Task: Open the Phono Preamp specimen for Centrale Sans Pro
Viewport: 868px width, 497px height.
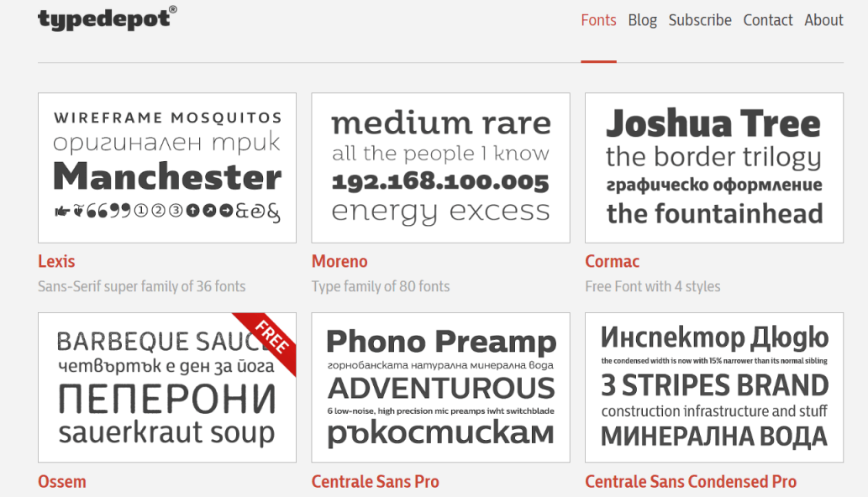Action: (x=440, y=387)
